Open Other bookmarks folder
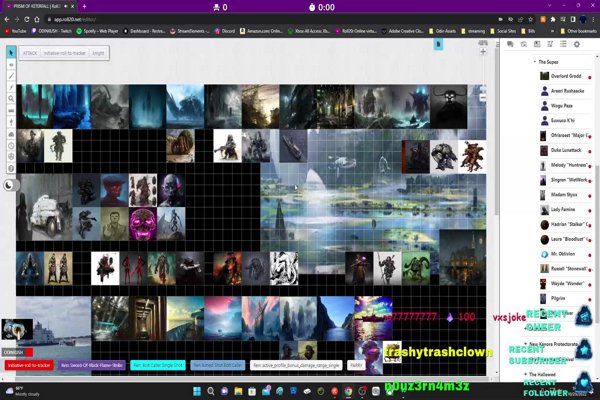Screen dimensions: 600x400 pyautogui.click(x=578, y=31)
